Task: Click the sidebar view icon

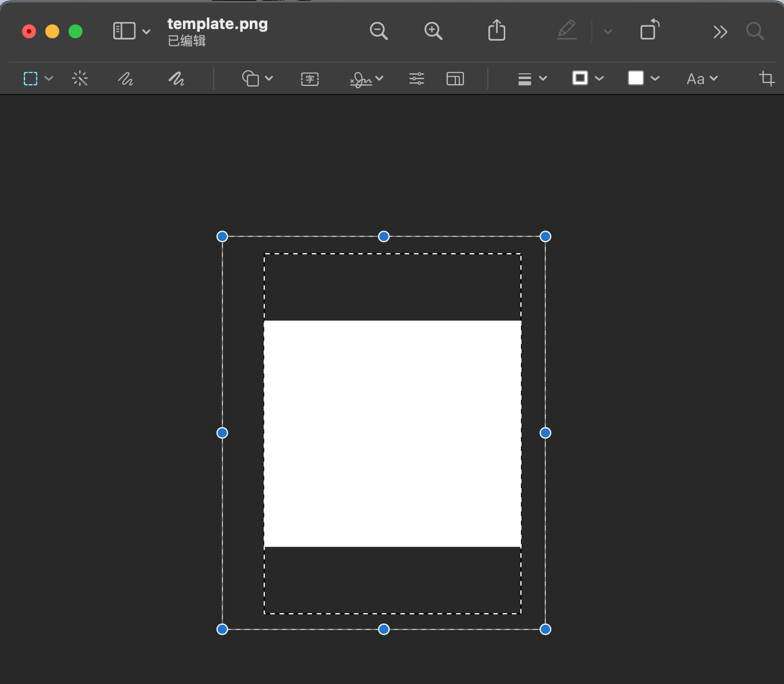Action: pyautogui.click(x=124, y=31)
